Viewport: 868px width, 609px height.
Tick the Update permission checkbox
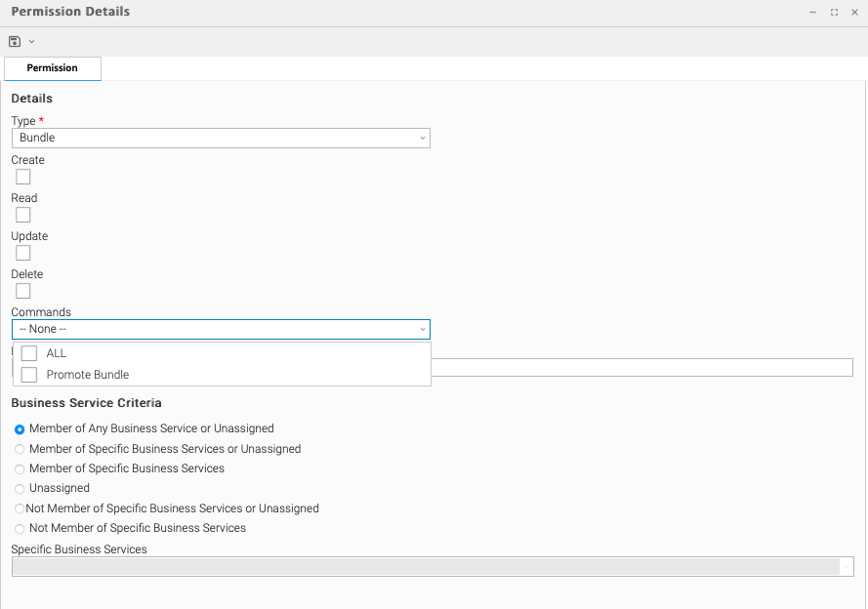[23, 253]
